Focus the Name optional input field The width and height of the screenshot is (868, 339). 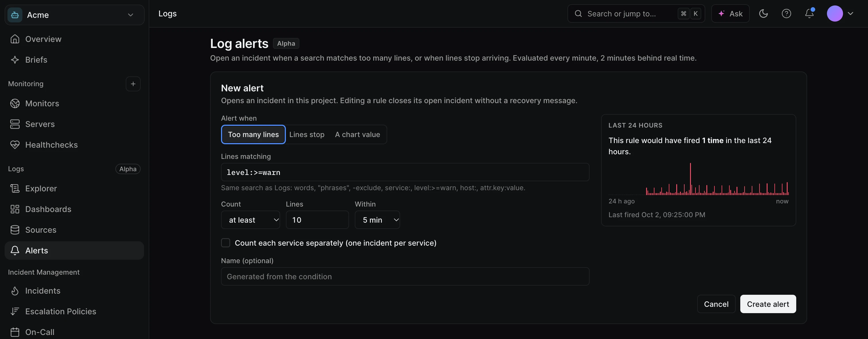[x=405, y=277]
